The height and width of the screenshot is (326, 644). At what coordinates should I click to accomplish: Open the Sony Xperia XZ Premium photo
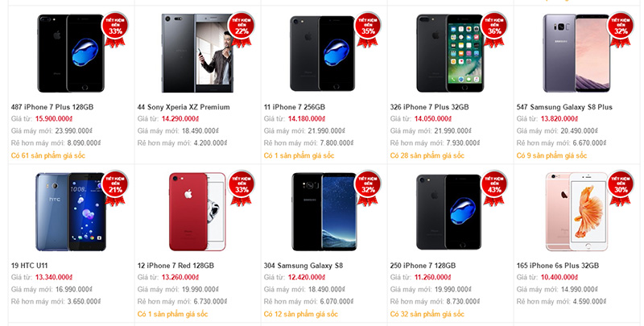[197, 53]
